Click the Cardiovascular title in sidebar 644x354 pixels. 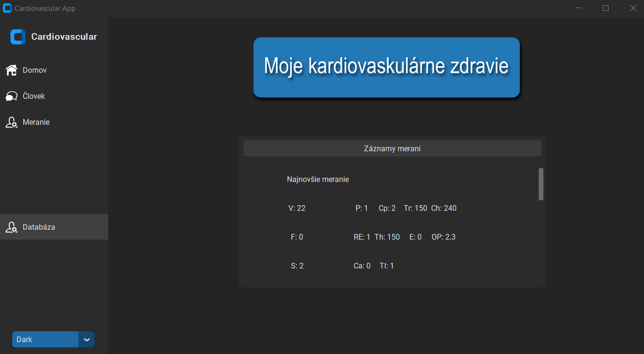pos(64,36)
